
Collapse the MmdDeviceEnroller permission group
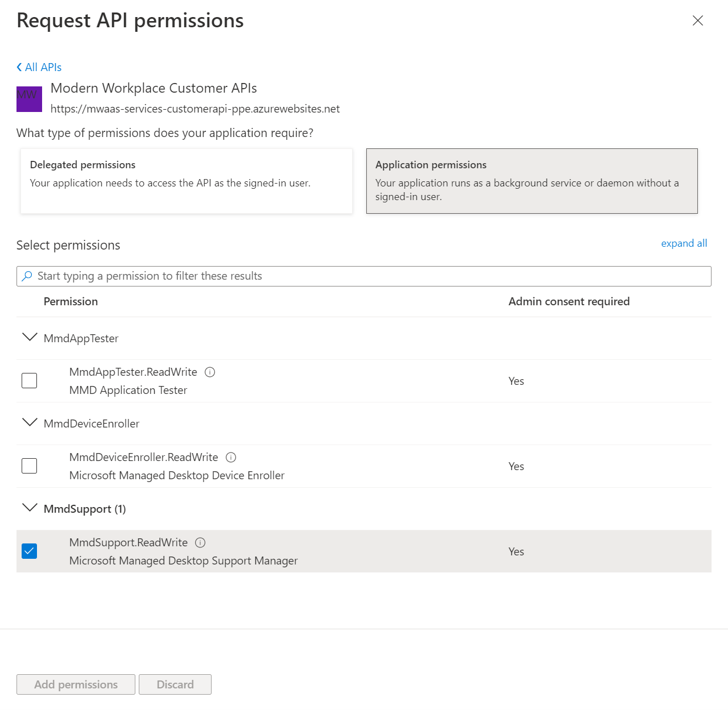click(30, 422)
